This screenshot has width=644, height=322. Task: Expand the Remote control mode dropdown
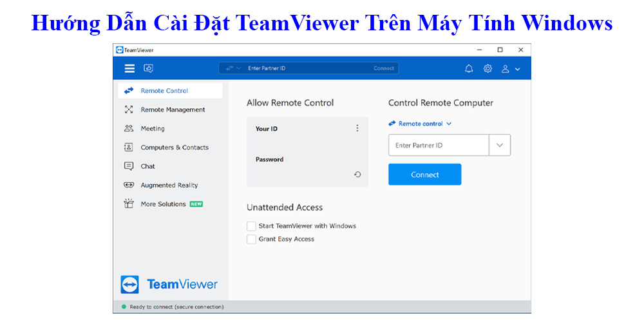click(420, 124)
